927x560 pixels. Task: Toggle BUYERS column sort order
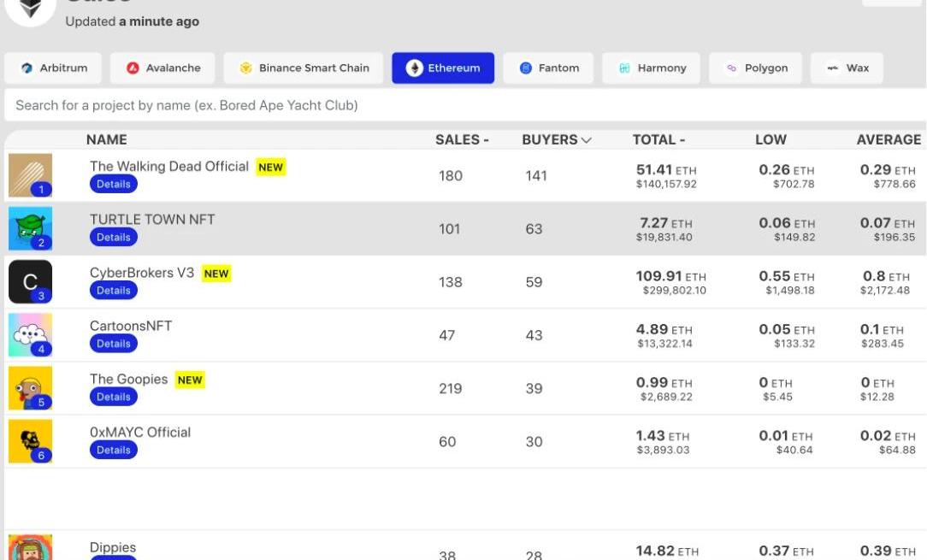coord(557,139)
